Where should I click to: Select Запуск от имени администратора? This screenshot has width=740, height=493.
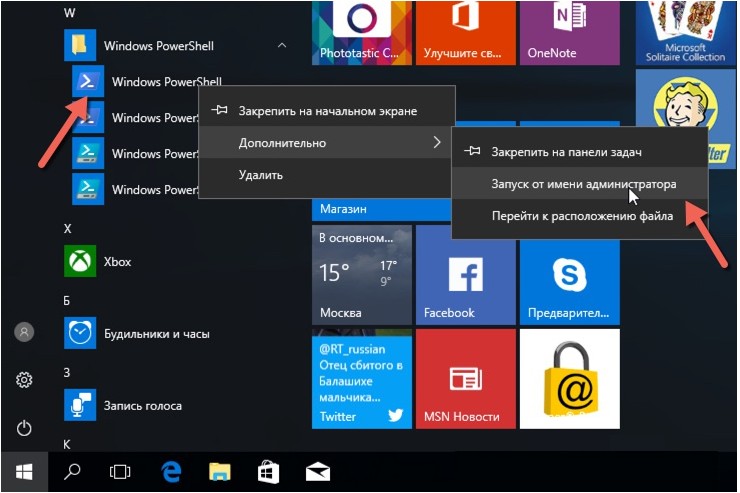[580, 184]
